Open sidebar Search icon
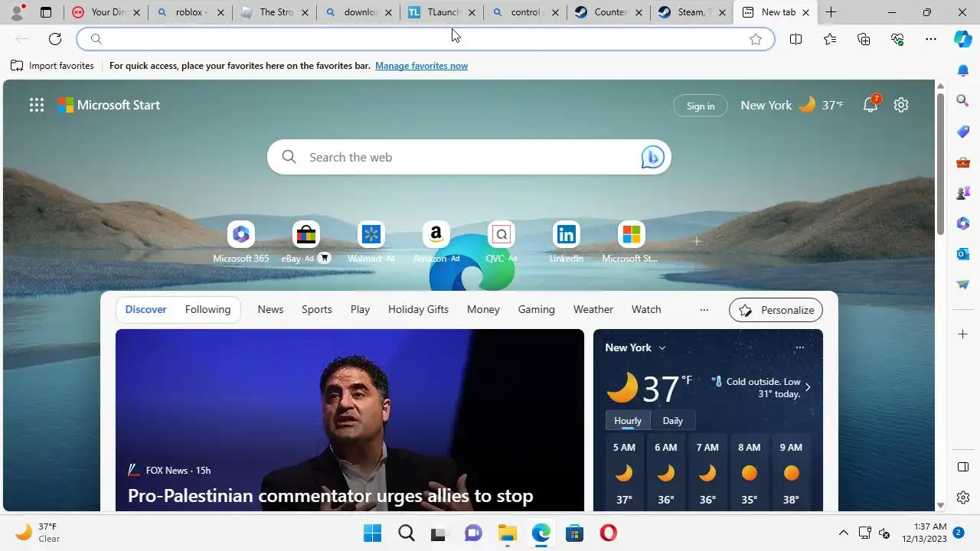Viewport: 980px width, 551px height. pos(963,100)
